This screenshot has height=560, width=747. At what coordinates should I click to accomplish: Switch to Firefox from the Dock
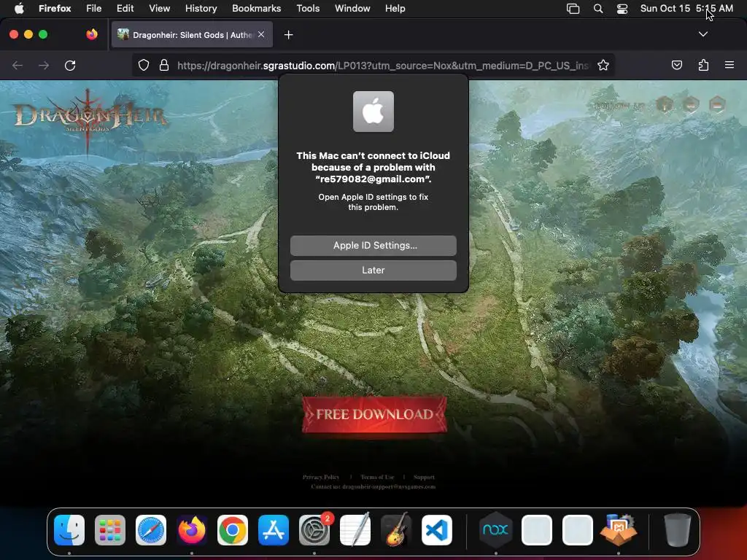[192, 529]
